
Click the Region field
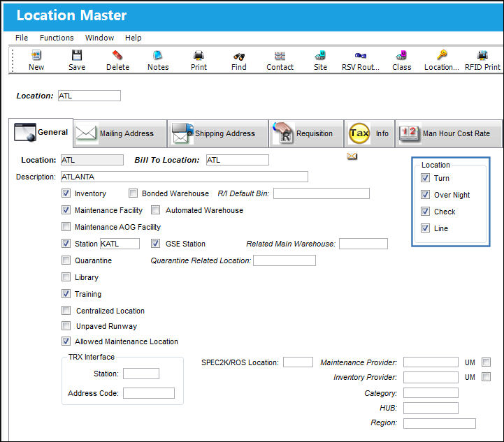[x=440, y=423]
